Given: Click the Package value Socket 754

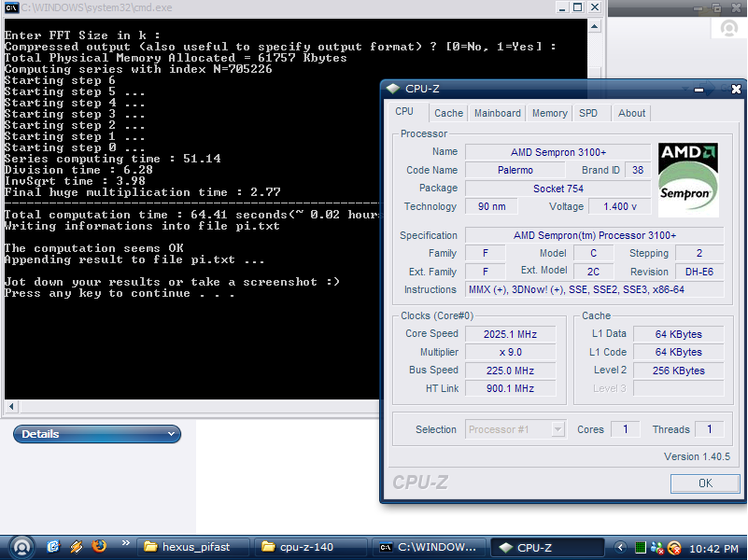Looking at the screenshot, I should pos(558,189).
